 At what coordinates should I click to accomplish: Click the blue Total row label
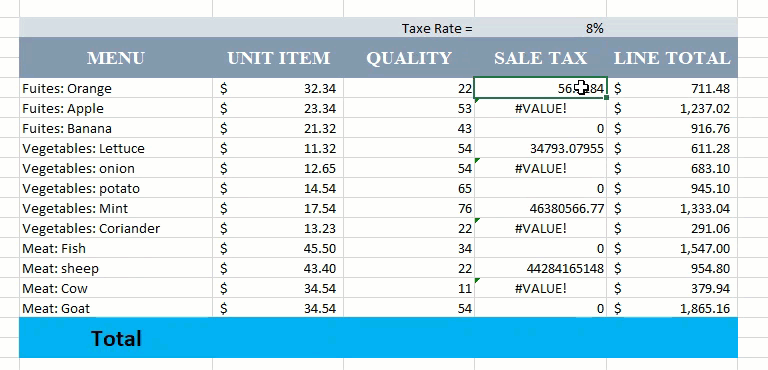[116, 338]
